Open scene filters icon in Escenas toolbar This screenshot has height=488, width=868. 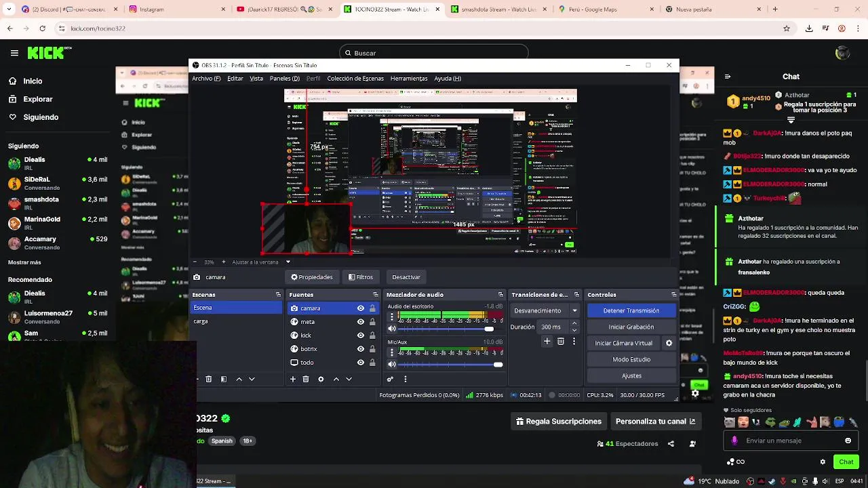pyautogui.click(x=224, y=380)
